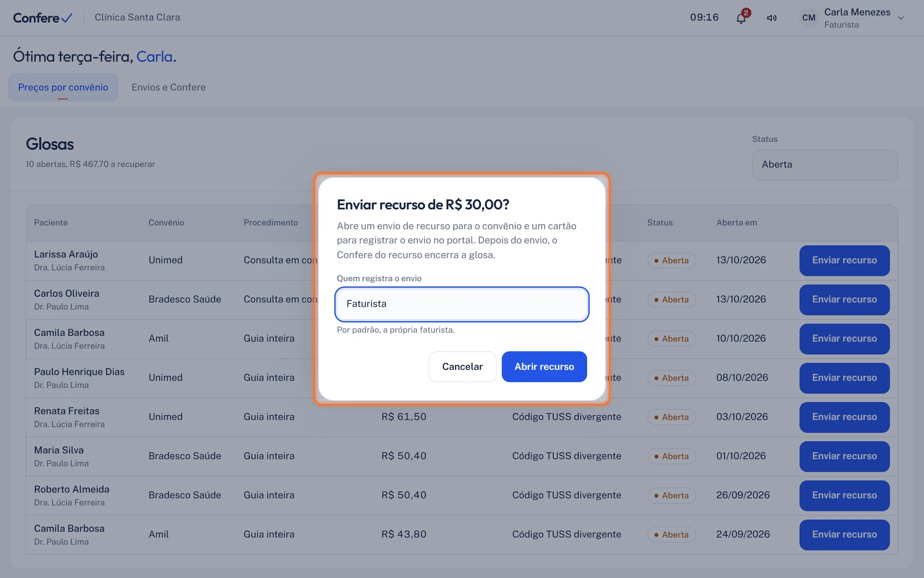Click Enviar recurso for Renata Freitas
924x578 pixels.
coord(845,417)
